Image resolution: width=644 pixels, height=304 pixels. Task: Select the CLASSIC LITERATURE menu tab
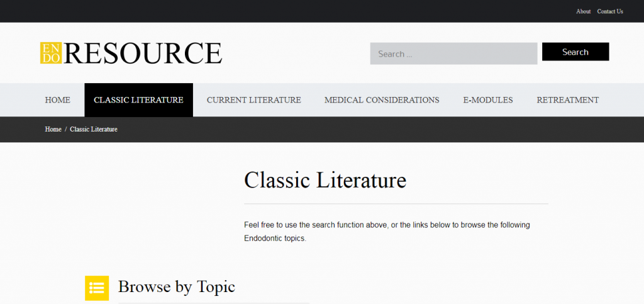tap(138, 100)
